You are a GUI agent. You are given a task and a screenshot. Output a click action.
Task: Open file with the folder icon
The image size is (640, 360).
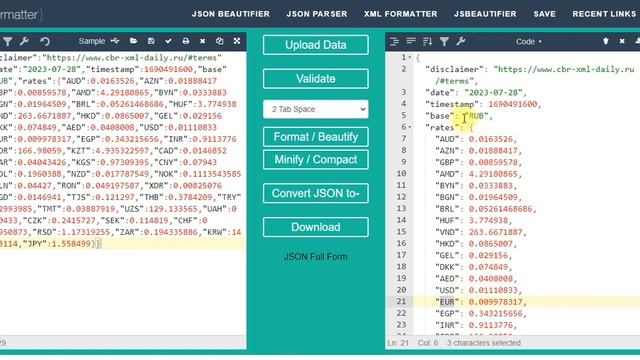[x=133, y=41]
